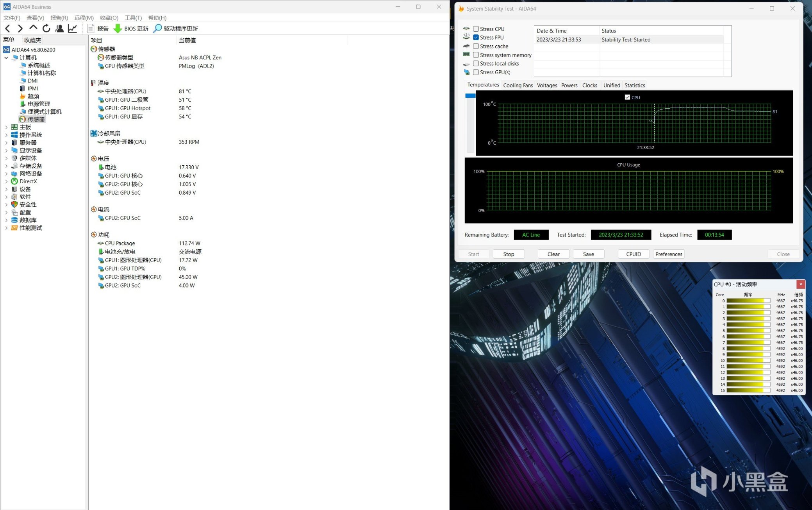Open the user management toolbar icon
This screenshot has width=812, height=510.
(59, 28)
